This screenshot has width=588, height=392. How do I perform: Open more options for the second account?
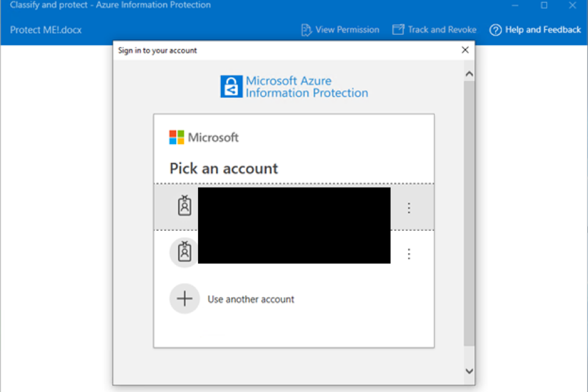409,254
